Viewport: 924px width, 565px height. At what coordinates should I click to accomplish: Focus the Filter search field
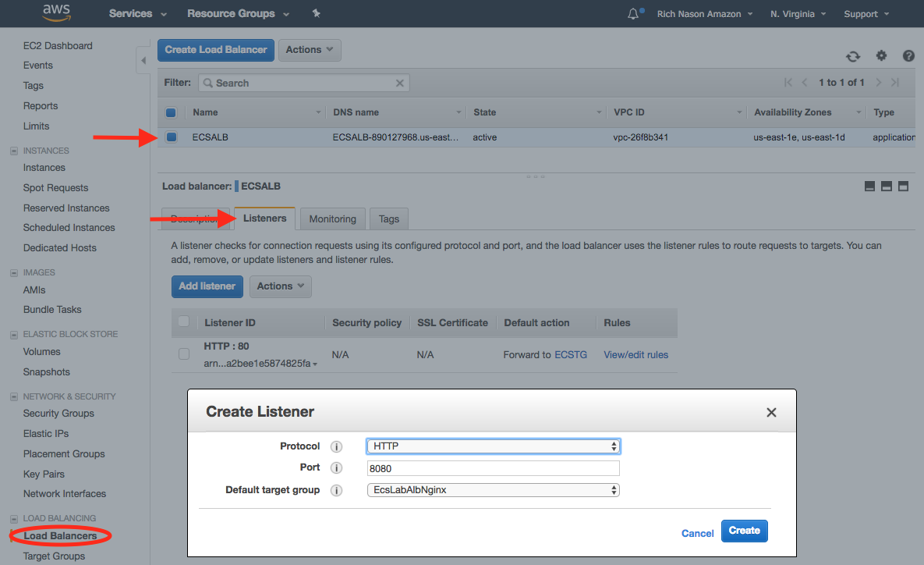point(304,84)
